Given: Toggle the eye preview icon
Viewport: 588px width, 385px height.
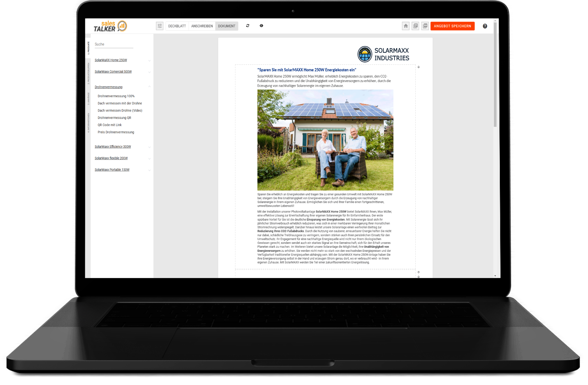Looking at the screenshot, I should coord(261,26).
